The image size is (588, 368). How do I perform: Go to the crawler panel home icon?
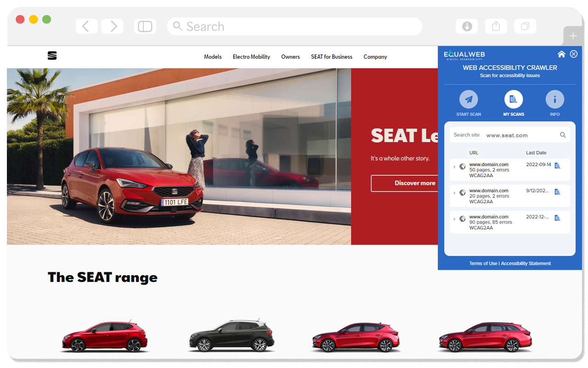pyautogui.click(x=561, y=54)
